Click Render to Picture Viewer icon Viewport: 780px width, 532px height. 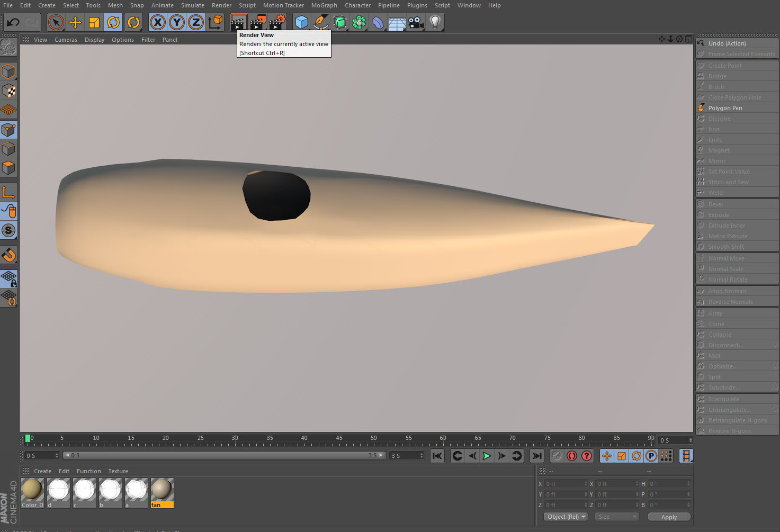click(258, 22)
